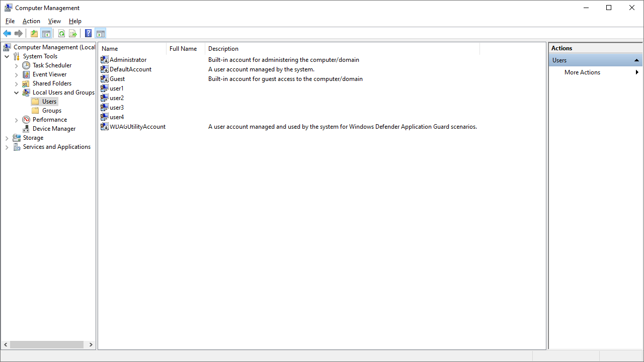Click the Device Manager icon
Image resolution: width=644 pixels, height=362 pixels.
tap(26, 129)
